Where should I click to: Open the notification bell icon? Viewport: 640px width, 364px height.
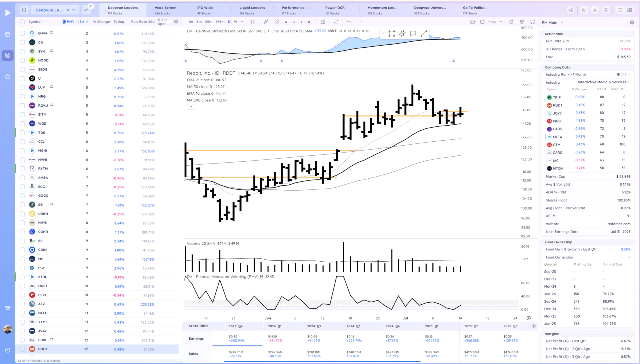(x=606, y=10)
